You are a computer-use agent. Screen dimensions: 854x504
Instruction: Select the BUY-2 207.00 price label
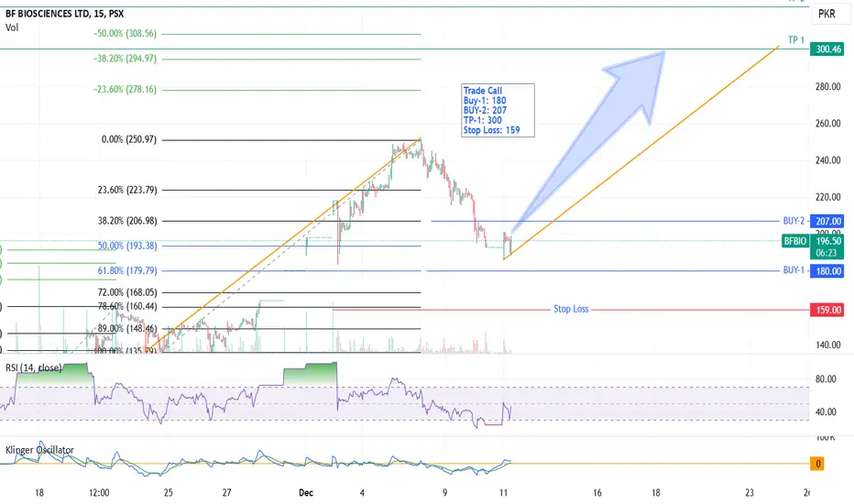click(827, 221)
